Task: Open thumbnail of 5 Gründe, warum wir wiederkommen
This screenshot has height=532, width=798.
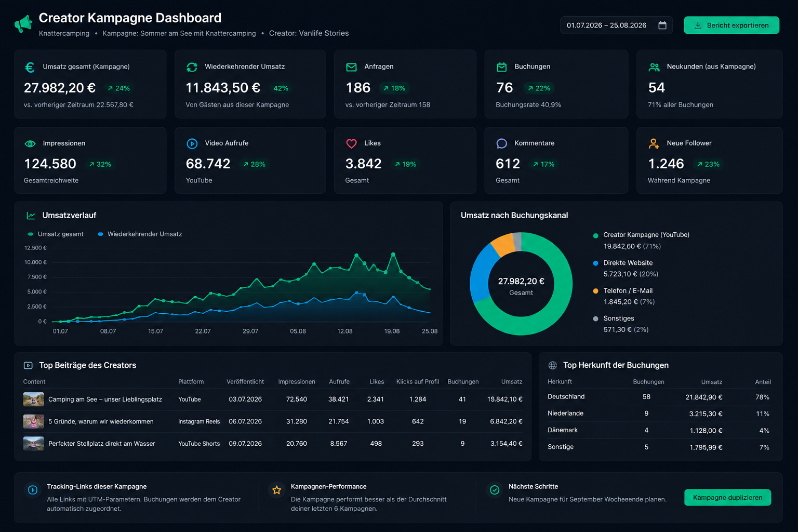Action: coord(34,422)
